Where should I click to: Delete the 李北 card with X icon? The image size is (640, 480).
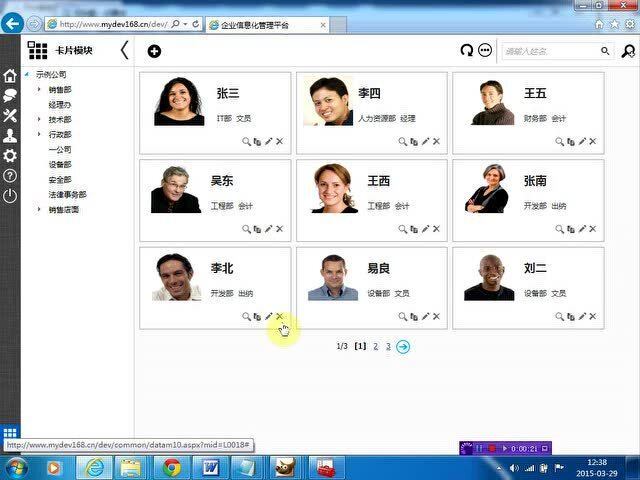click(x=280, y=317)
